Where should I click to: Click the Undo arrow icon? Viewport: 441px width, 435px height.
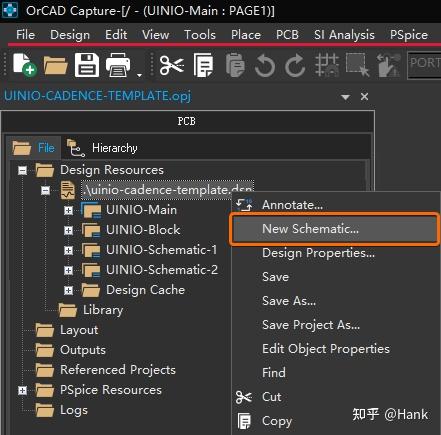point(265,66)
